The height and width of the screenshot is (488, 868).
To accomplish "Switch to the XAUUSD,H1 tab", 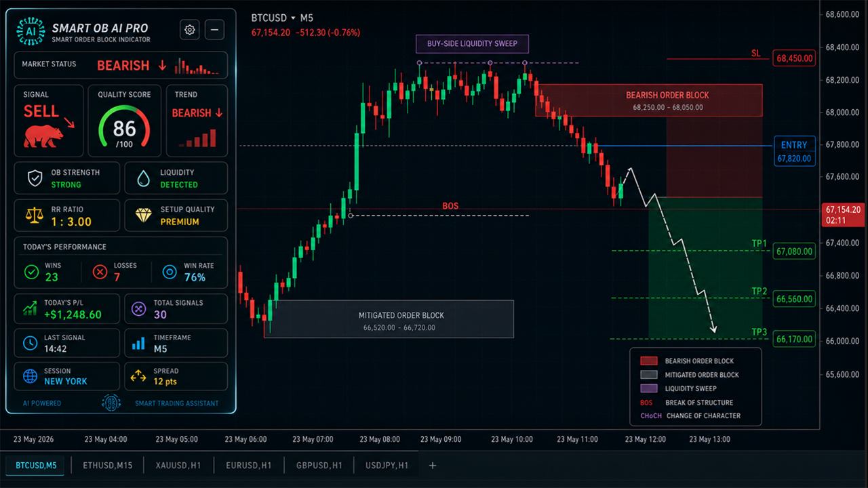I will (x=179, y=466).
